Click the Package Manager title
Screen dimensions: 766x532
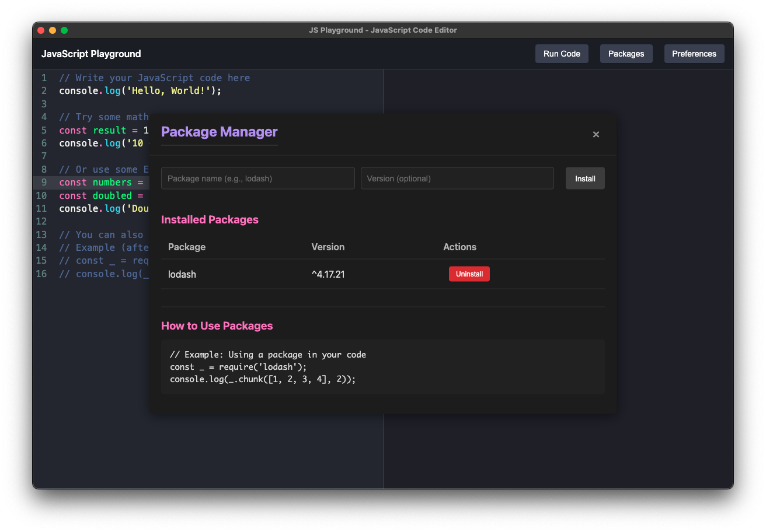pyautogui.click(x=220, y=132)
